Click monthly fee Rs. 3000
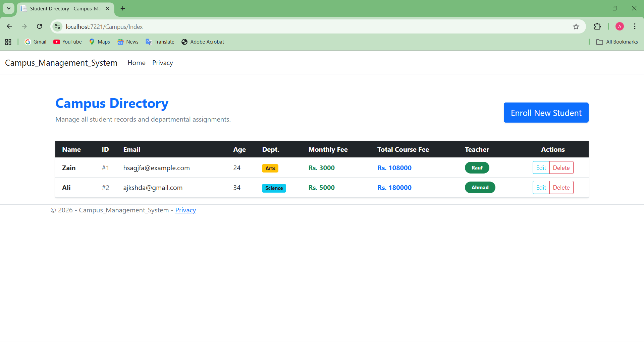Screen dimensions: 644x342 click(x=322, y=168)
